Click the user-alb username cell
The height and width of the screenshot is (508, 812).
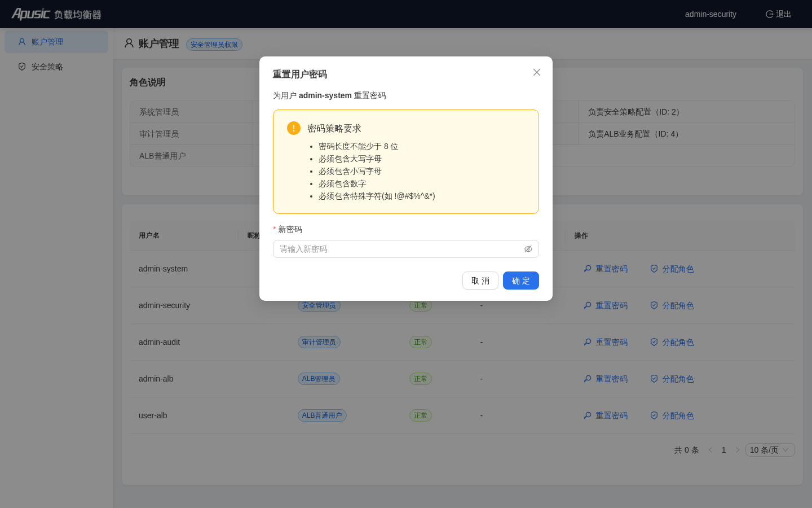click(153, 415)
